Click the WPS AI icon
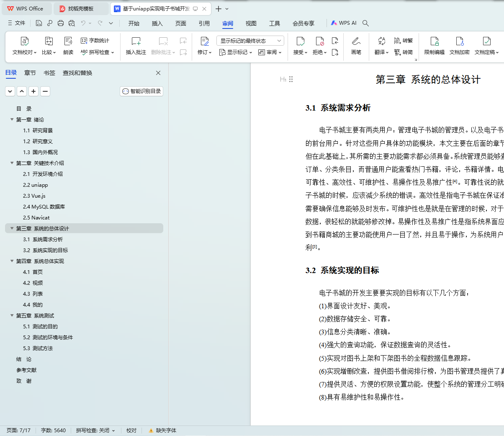 click(334, 23)
